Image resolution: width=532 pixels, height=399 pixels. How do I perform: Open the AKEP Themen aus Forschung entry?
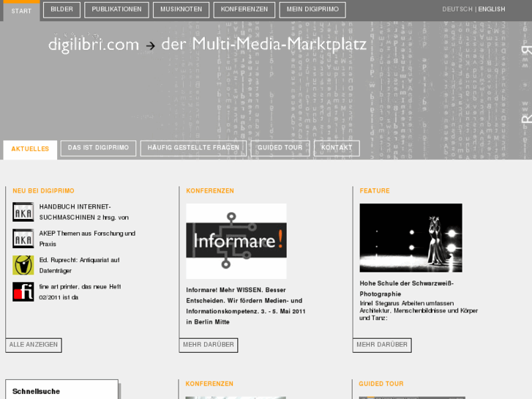tap(87, 239)
